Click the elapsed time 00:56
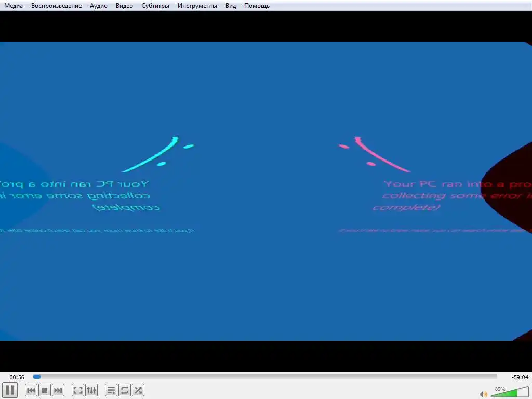Viewport: 532px width, 399px height. click(x=17, y=377)
